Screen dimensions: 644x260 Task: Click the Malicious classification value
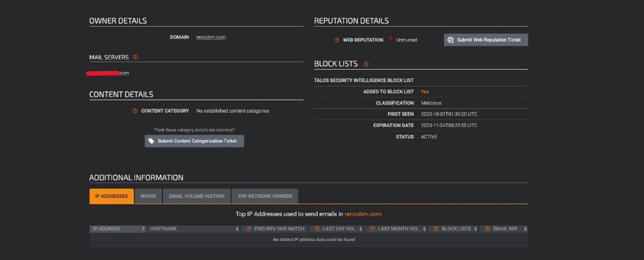431,103
